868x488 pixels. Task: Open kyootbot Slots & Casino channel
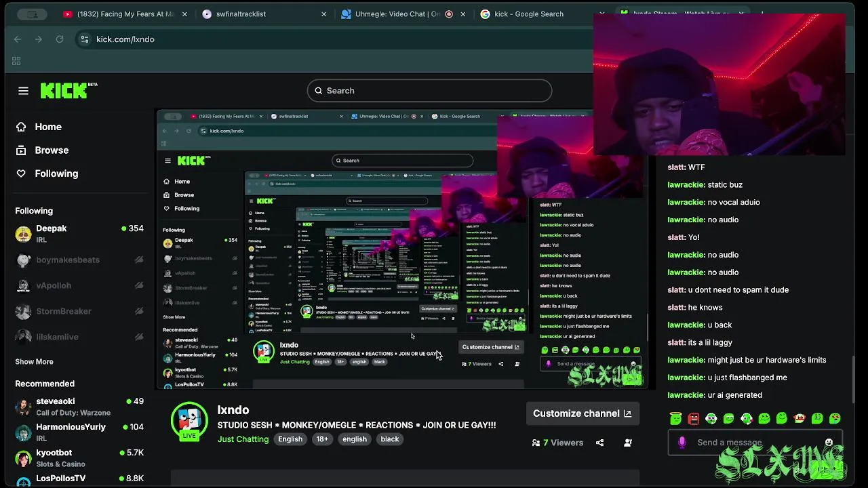[x=79, y=458]
